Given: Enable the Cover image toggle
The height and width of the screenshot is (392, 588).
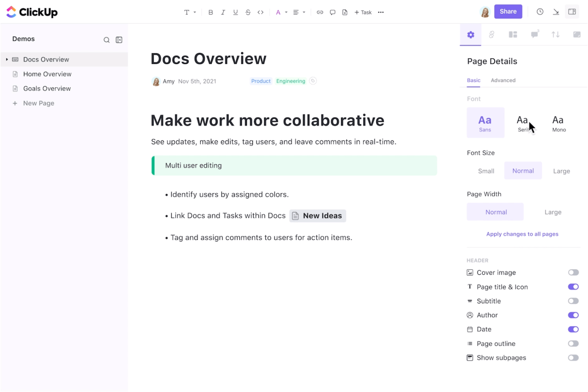Looking at the screenshot, I should coord(573,273).
